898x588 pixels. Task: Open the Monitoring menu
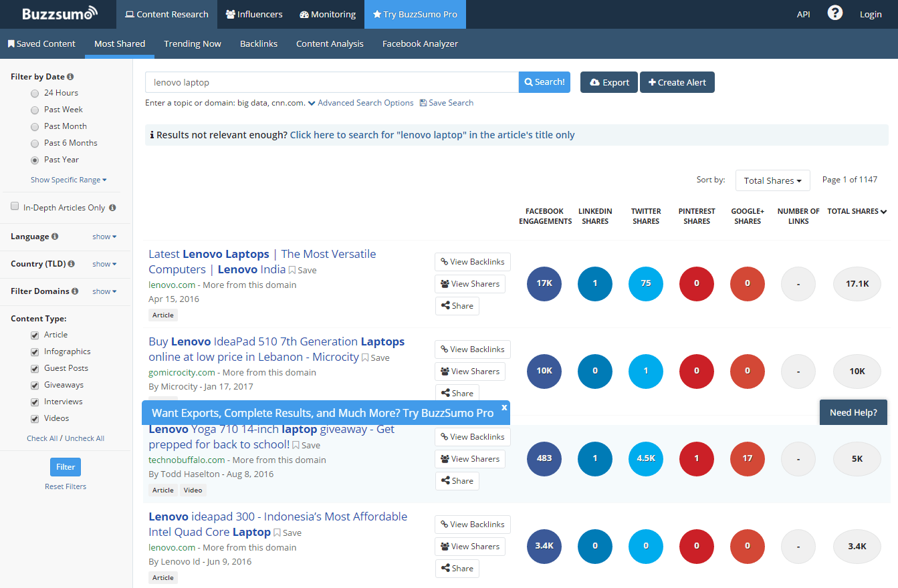(328, 14)
